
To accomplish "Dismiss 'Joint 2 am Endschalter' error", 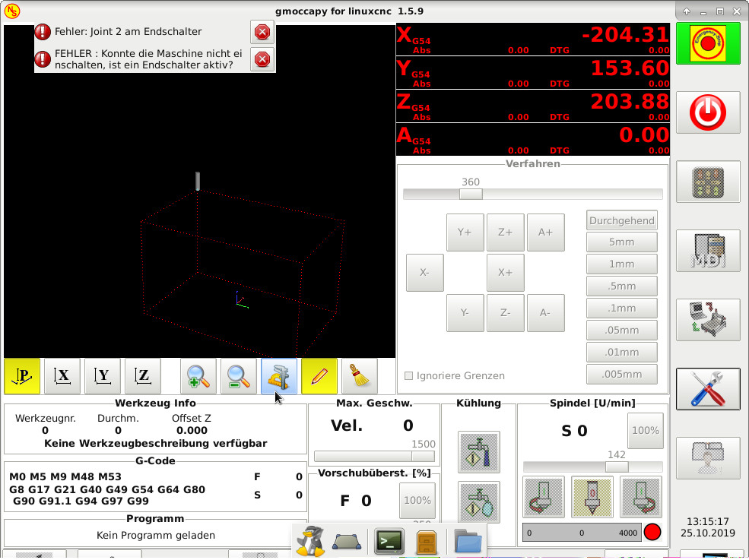I will click(x=262, y=32).
